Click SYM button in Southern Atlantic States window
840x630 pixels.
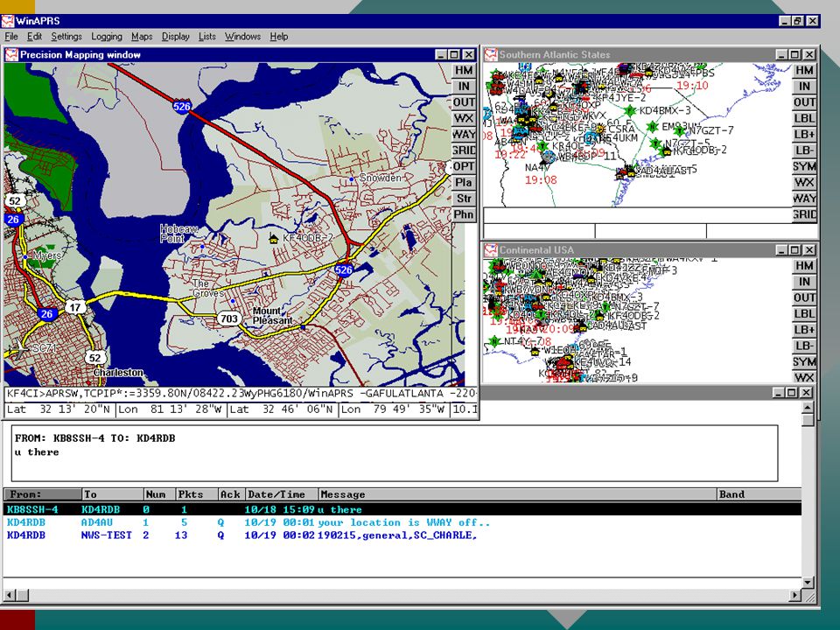(x=804, y=167)
